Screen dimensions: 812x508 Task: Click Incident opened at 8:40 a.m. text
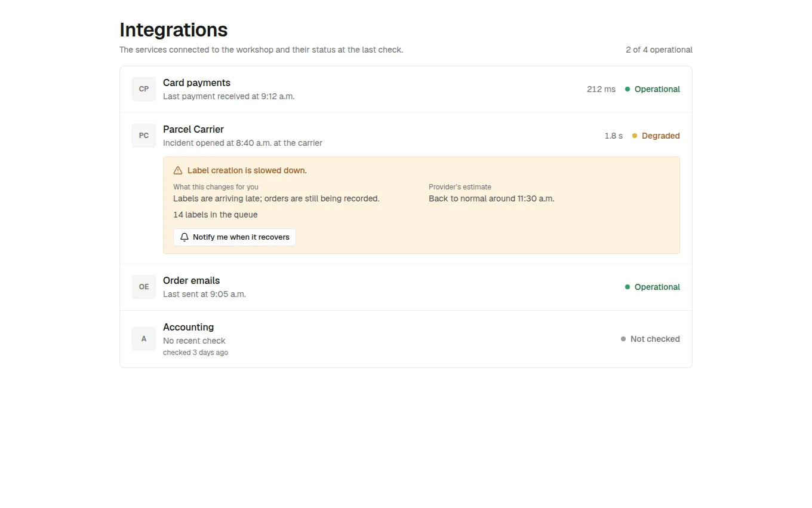pyautogui.click(x=242, y=143)
